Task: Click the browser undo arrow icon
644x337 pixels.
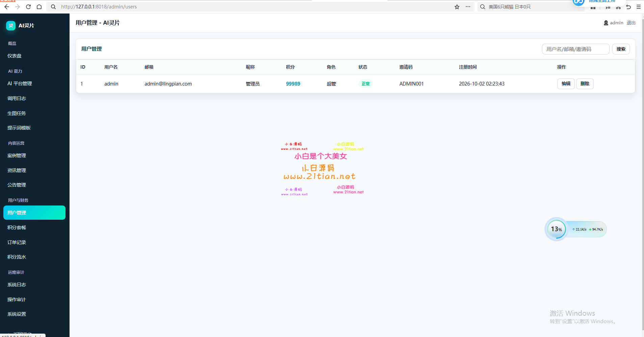Action: point(628,7)
